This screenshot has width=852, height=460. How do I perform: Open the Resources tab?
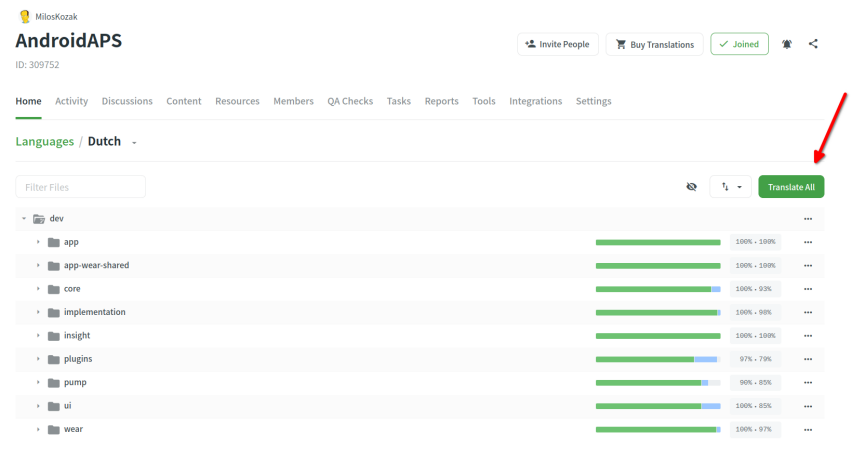click(237, 101)
